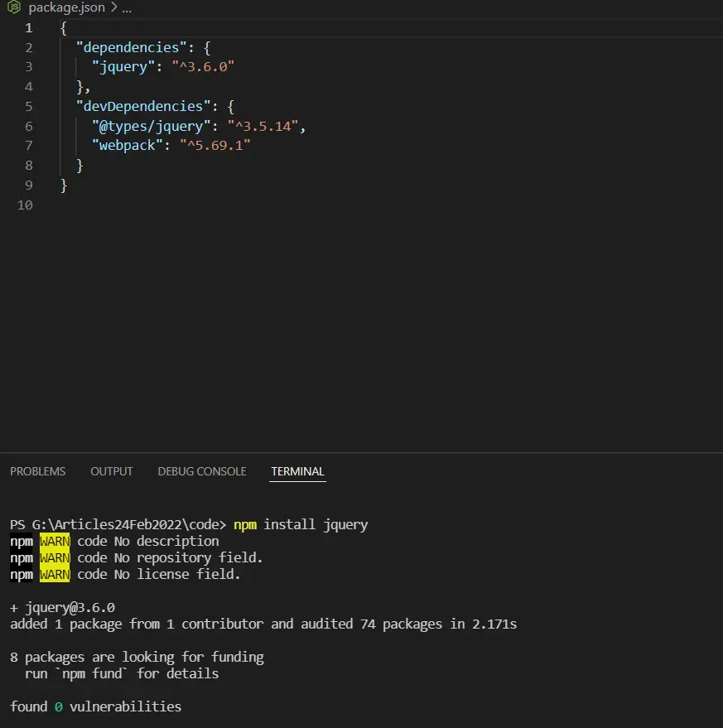Click the "dependencies" key

coord(132,47)
